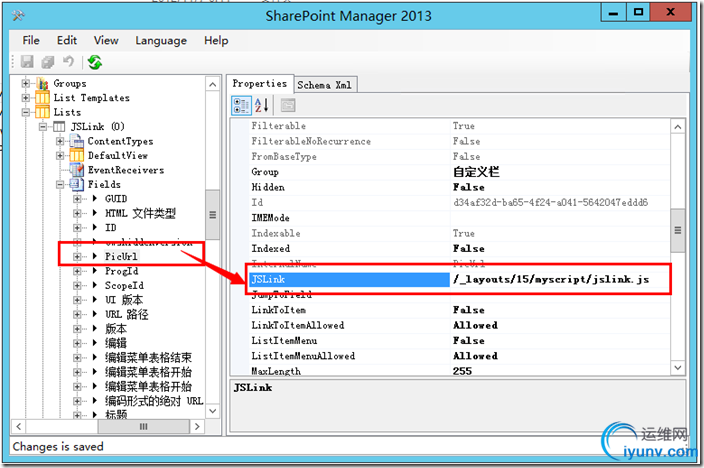704x468 pixels.
Task: Expand the Groups tree node
Action: [26, 84]
